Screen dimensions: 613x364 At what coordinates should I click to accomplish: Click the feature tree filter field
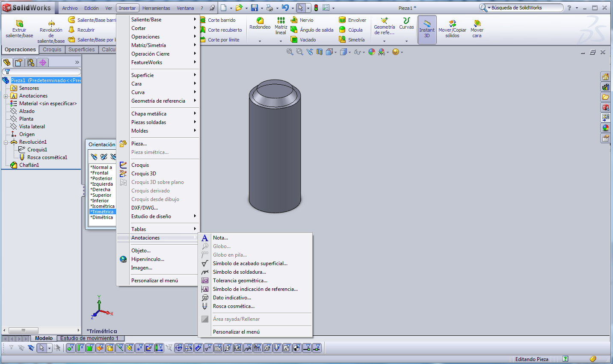(41, 71)
